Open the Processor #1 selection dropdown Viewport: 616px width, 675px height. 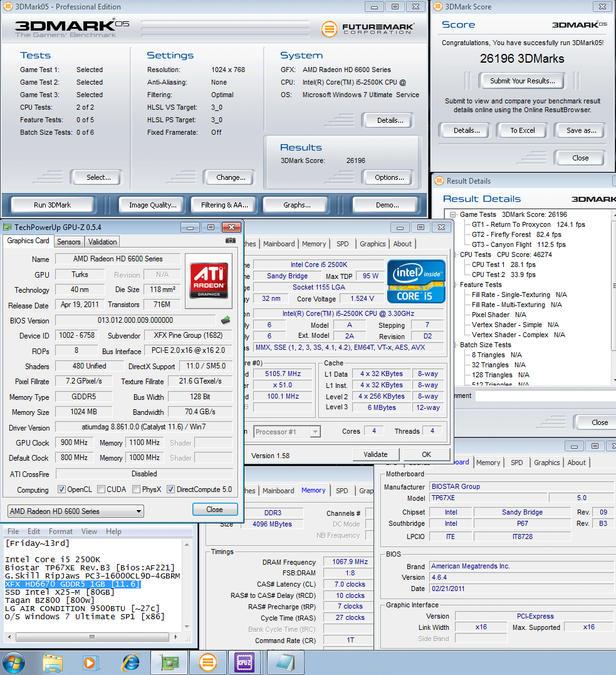287,432
